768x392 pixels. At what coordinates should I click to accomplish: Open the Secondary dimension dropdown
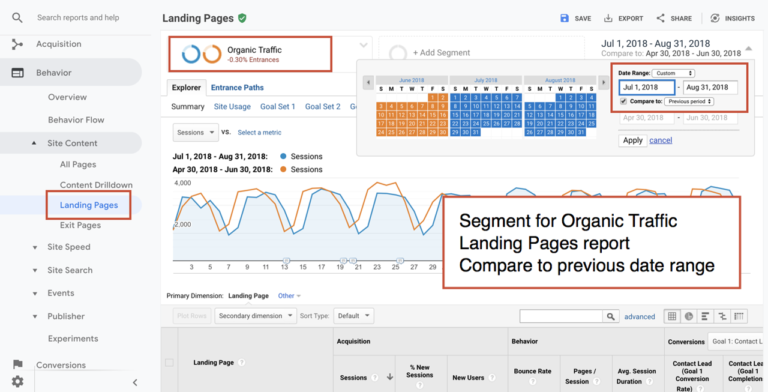coord(255,316)
